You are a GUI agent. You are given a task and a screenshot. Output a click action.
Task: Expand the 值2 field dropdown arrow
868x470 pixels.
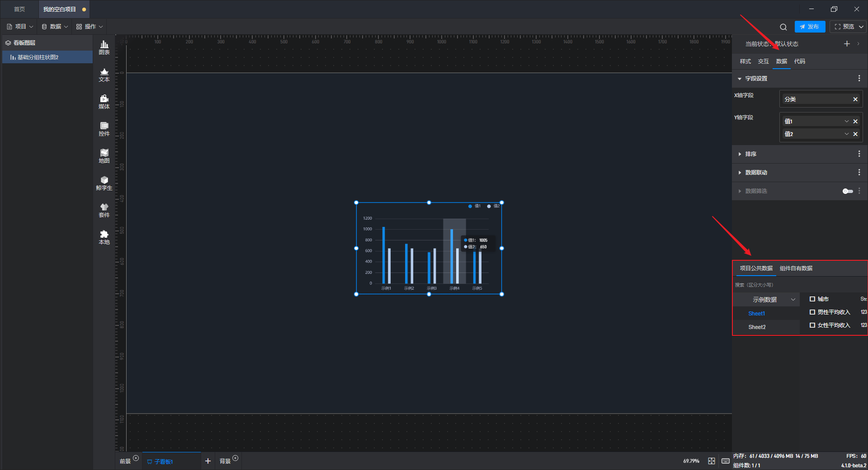[x=847, y=134]
